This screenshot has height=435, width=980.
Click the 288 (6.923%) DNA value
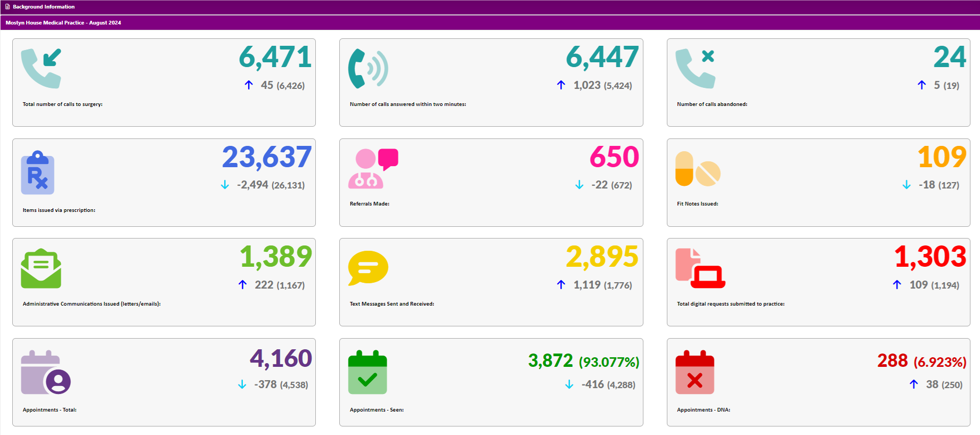click(922, 361)
